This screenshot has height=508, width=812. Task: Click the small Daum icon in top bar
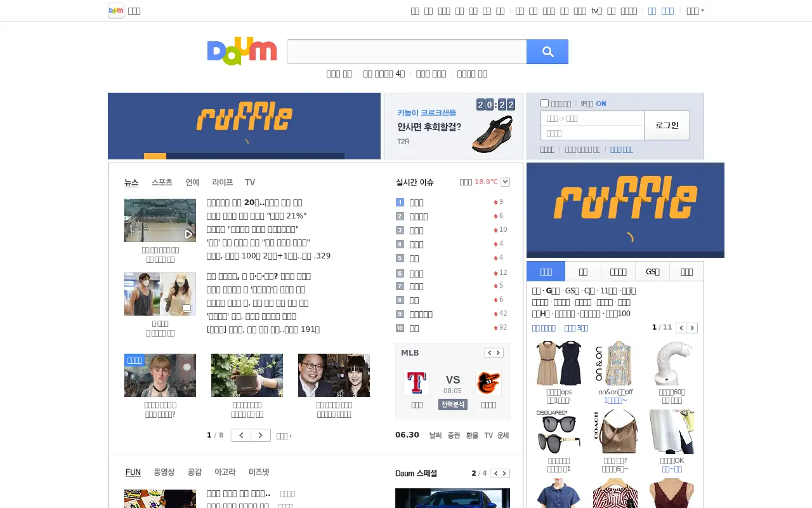point(116,11)
